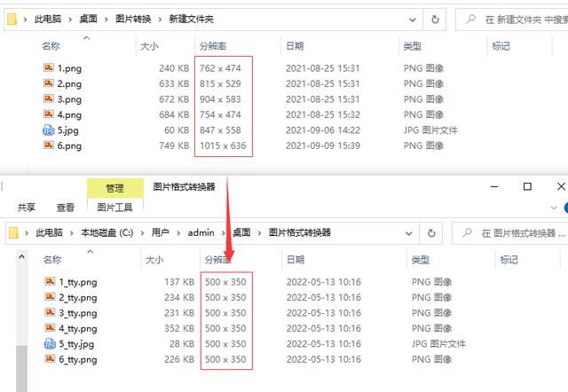This screenshot has width=568, height=392.
Task: Select the 2.png file icon in top window
Action: pos(49,83)
